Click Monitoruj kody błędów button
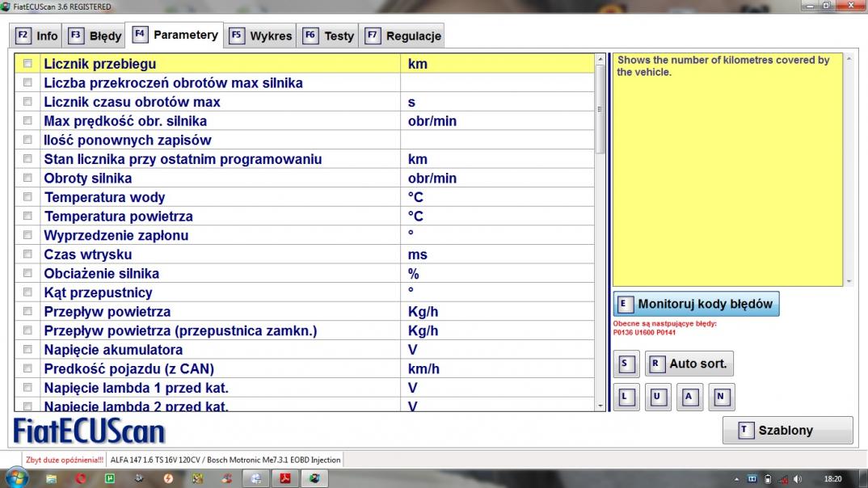This screenshot has width=868, height=488. pos(696,305)
